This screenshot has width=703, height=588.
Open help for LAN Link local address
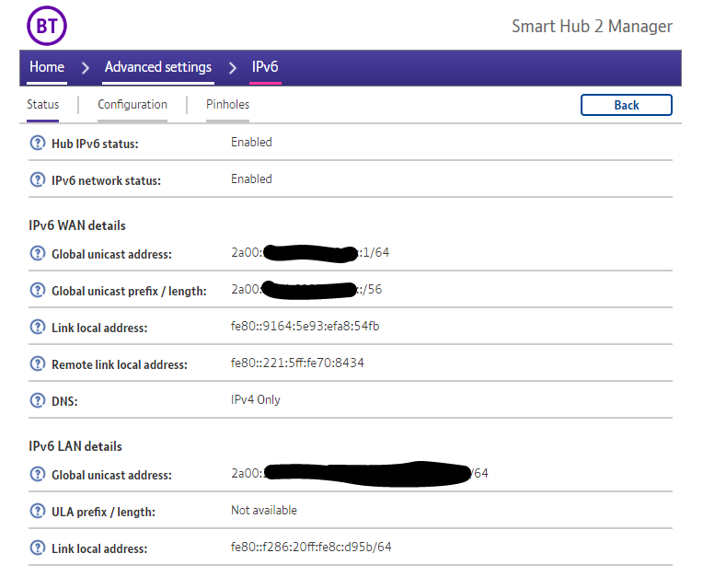tap(38, 548)
